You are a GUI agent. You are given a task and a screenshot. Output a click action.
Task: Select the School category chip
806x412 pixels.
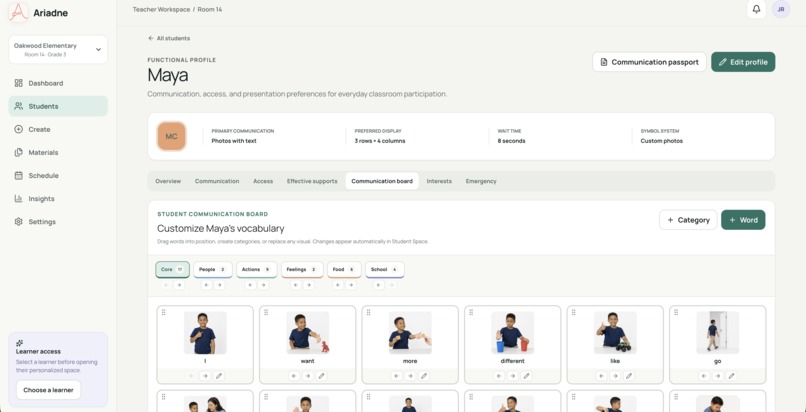(384, 269)
